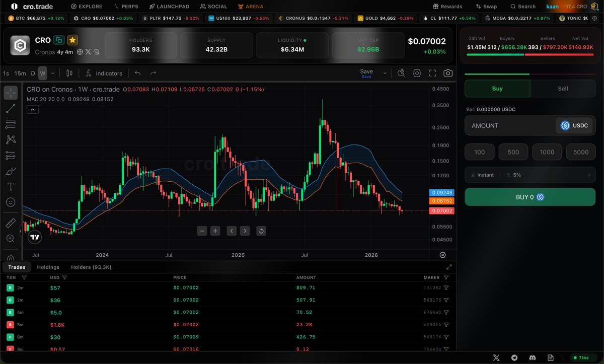Click the candlestick chart type icon
This screenshot has width=604, height=364.
tap(69, 73)
